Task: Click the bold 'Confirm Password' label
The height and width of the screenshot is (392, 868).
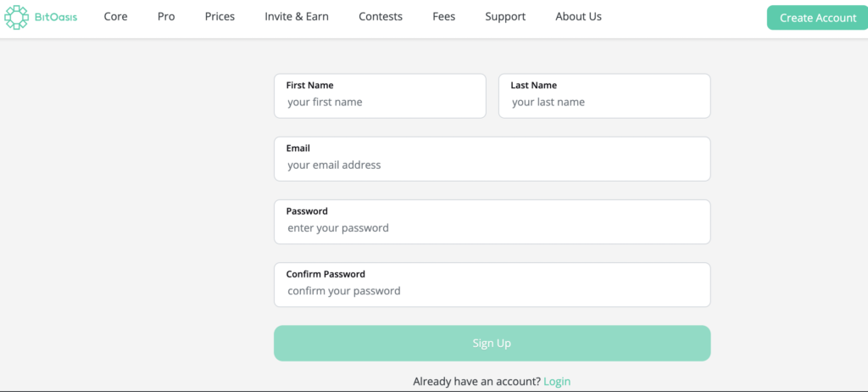Action: pos(325,274)
